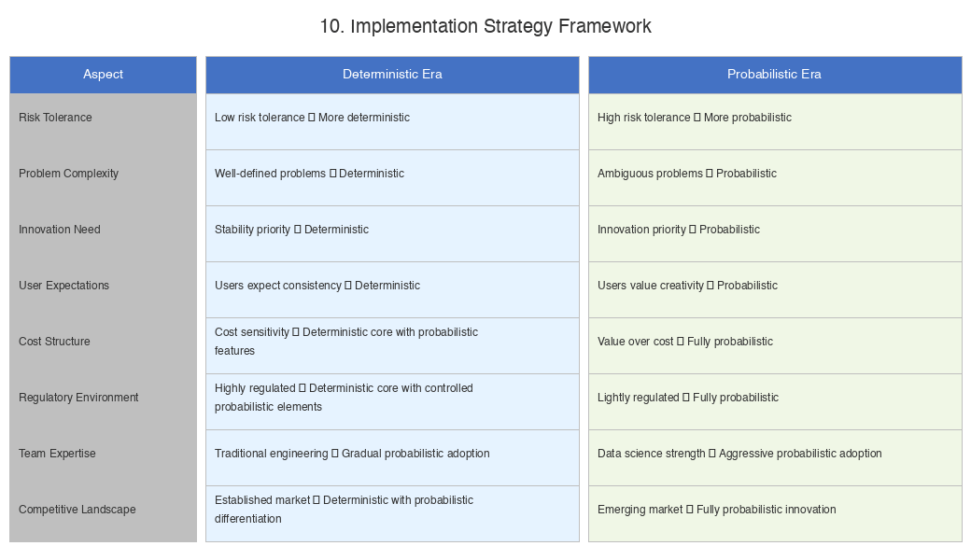Select the 'Value over cost' cell
The image size is (971, 560).
tap(775, 346)
